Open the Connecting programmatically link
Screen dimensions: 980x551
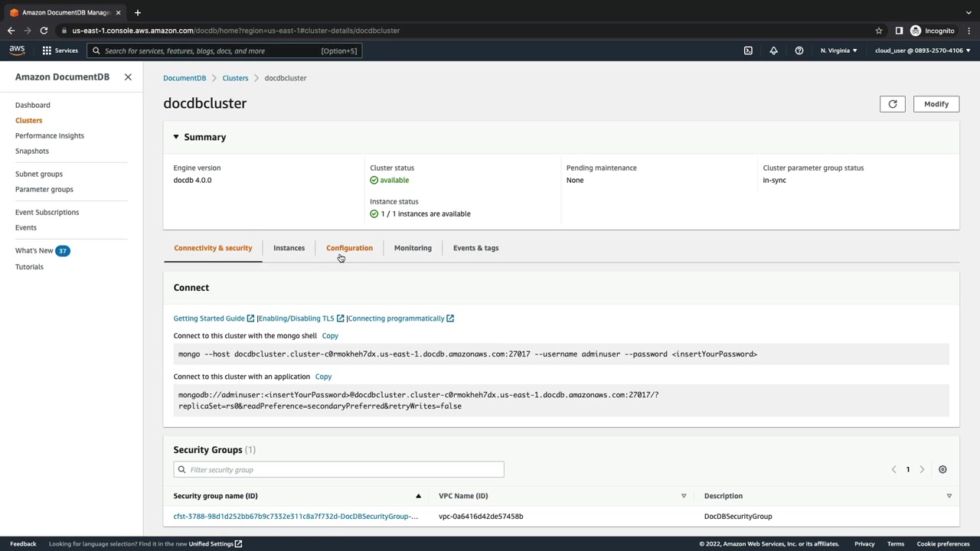pyautogui.click(x=401, y=318)
